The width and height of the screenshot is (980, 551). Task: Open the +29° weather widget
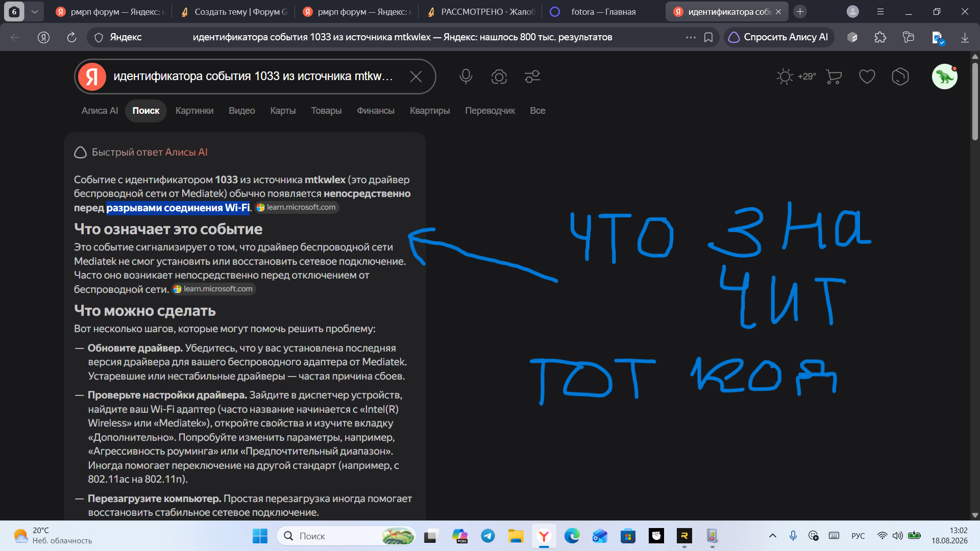point(796,77)
